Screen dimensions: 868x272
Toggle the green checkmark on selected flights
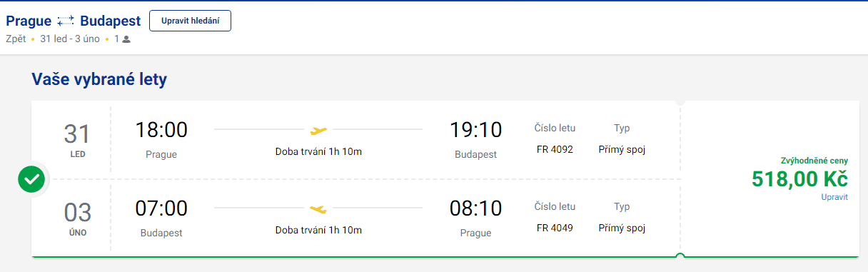[31, 180]
